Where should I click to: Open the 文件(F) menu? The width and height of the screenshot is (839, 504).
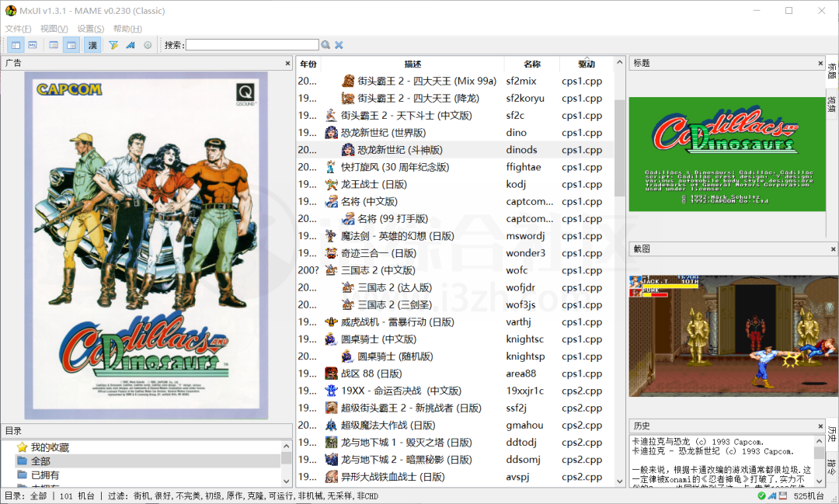point(18,29)
